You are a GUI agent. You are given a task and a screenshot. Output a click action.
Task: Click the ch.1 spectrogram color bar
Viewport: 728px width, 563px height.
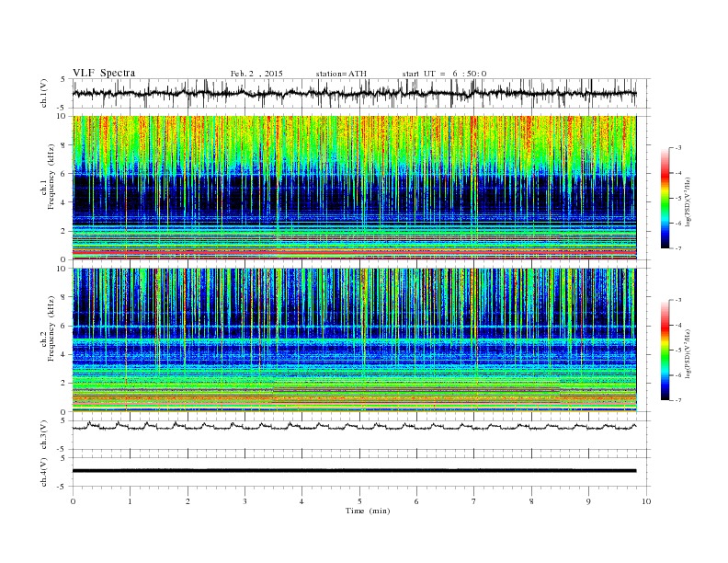pos(665,199)
